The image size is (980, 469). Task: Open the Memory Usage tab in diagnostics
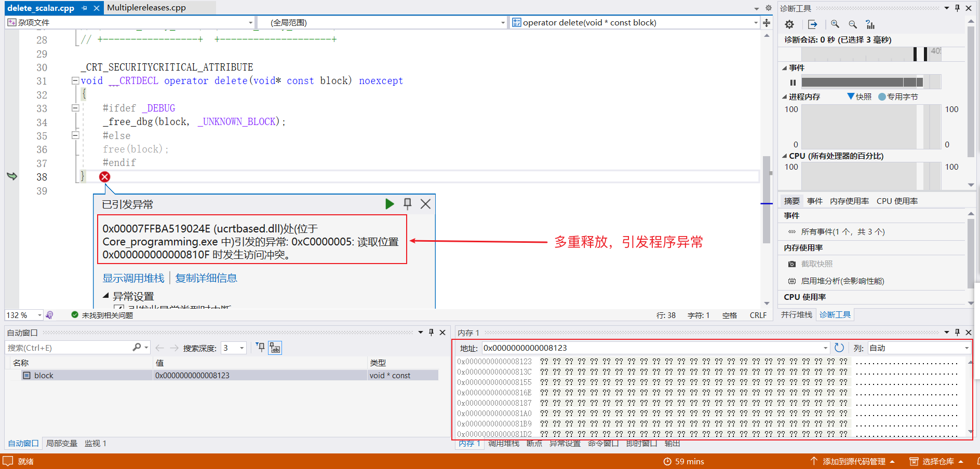(x=849, y=201)
